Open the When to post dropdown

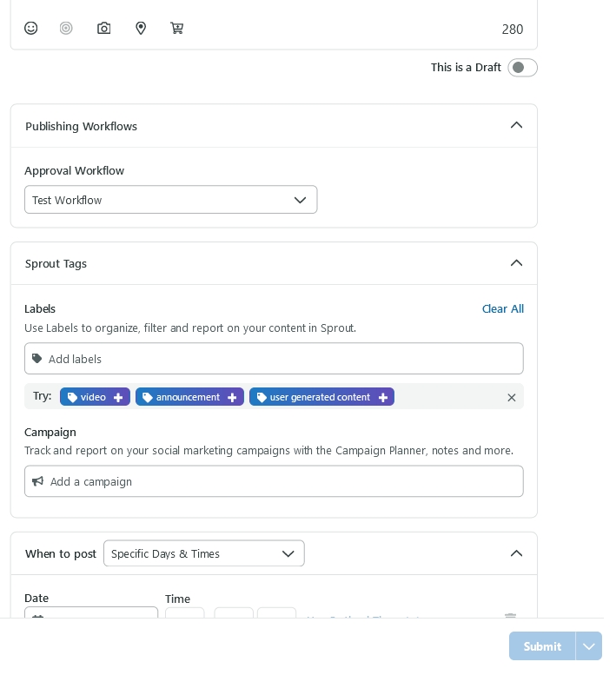tap(203, 553)
